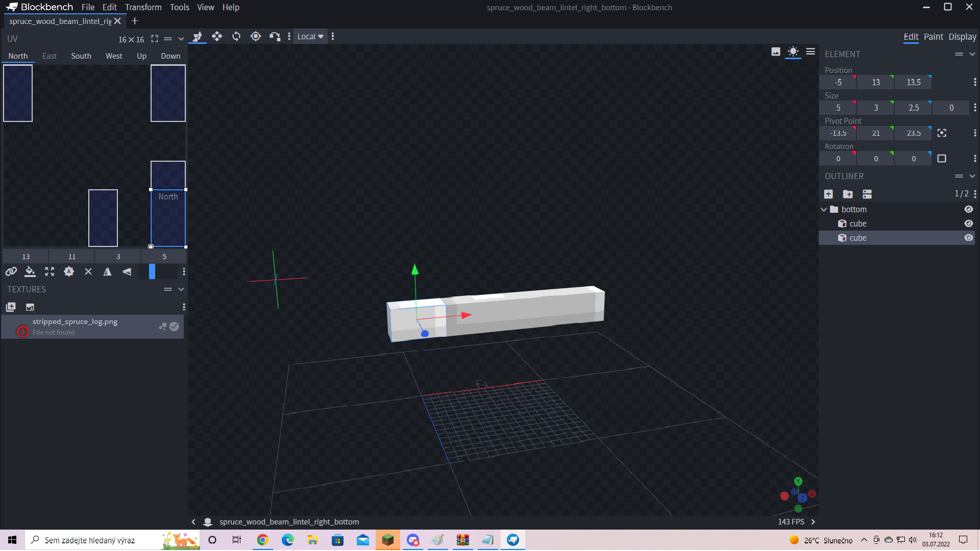The image size is (980, 551).
Task: Center the pivot point using target icon
Action: pyautogui.click(x=942, y=133)
